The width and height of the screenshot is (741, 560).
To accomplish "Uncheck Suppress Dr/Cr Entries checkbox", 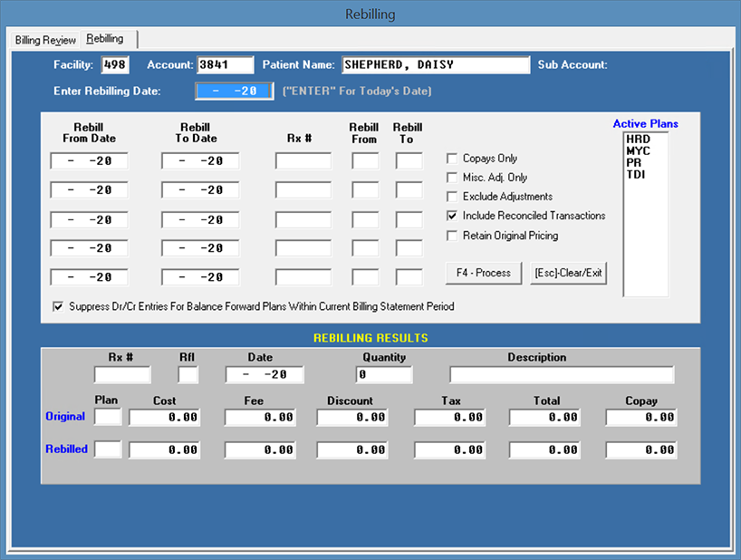I will 59,306.
